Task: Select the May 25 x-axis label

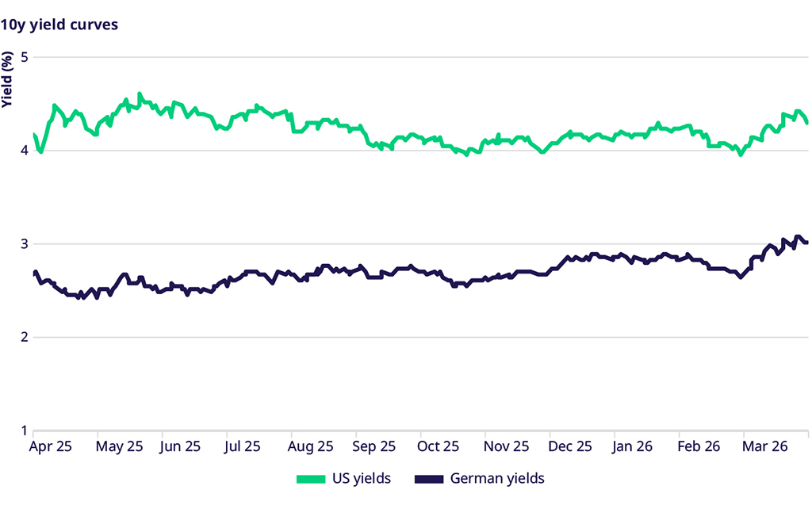Action: pos(119,446)
